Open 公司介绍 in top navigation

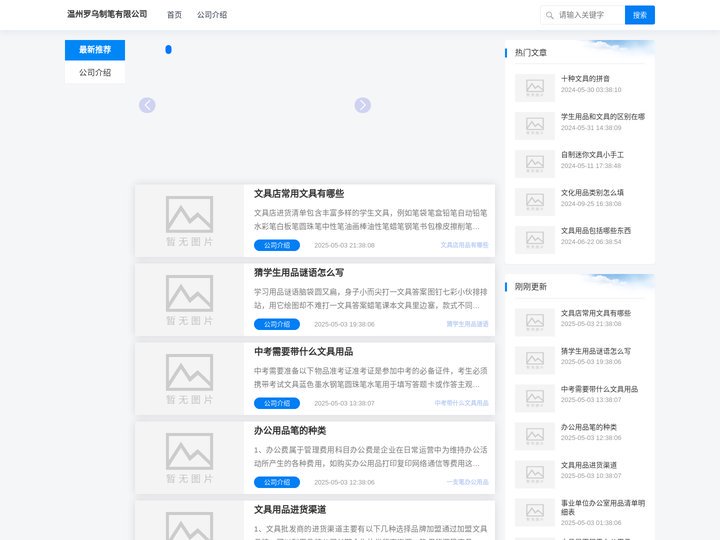[212, 15]
